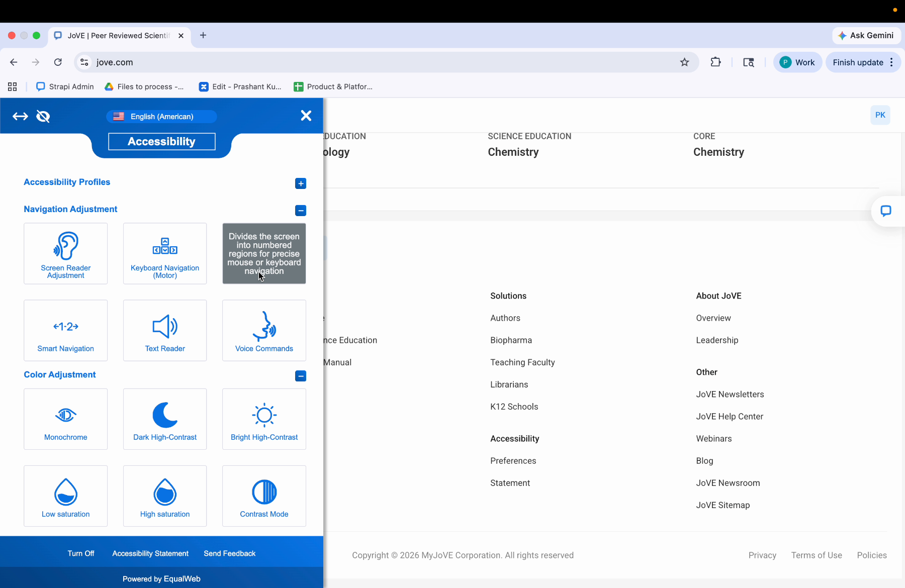Toggle Screen Reader Adjustment option
Image resolution: width=905 pixels, height=588 pixels.
pos(65,254)
